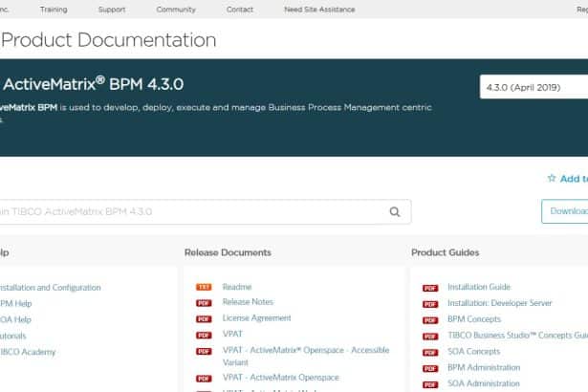The image size is (588, 392).
Task: Open VPAT - ActiveMatrix Openspace - Accessible Variant link
Action: [306, 356]
